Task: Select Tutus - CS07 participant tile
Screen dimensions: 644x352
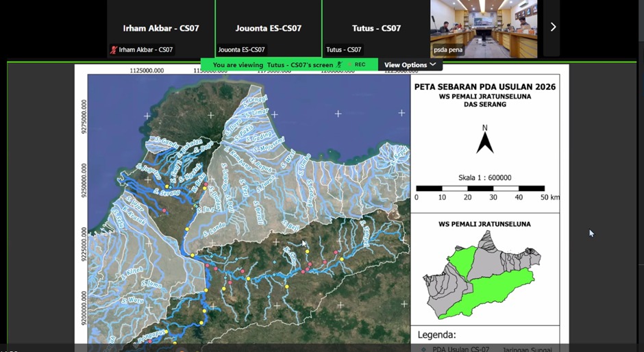Action: click(x=376, y=28)
